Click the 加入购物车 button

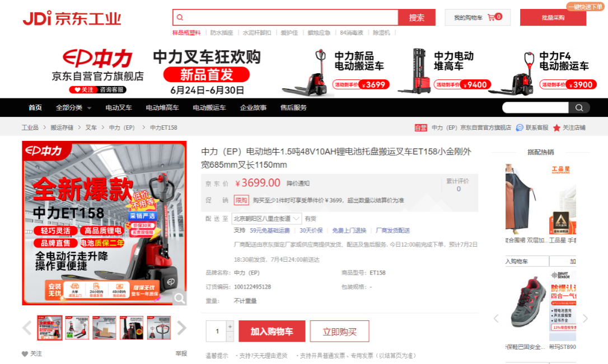[x=272, y=332]
